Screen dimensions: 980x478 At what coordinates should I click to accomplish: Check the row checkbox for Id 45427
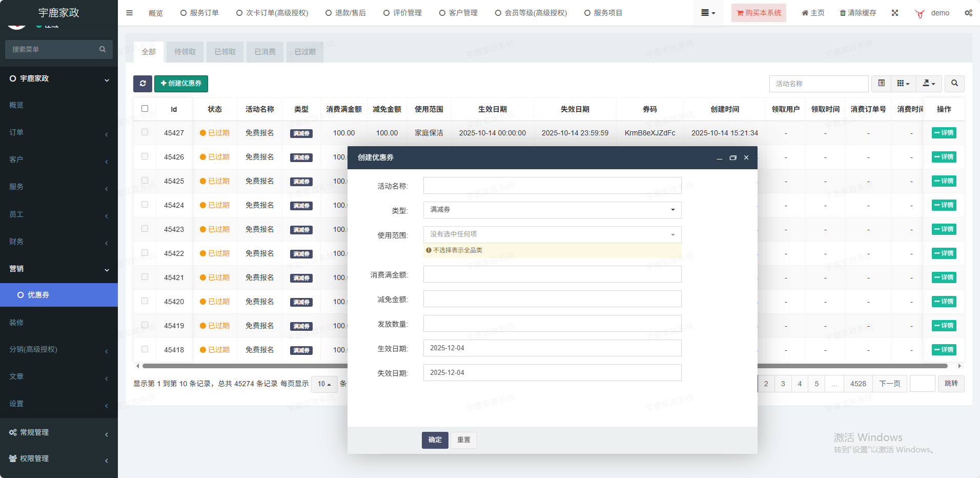click(145, 132)
